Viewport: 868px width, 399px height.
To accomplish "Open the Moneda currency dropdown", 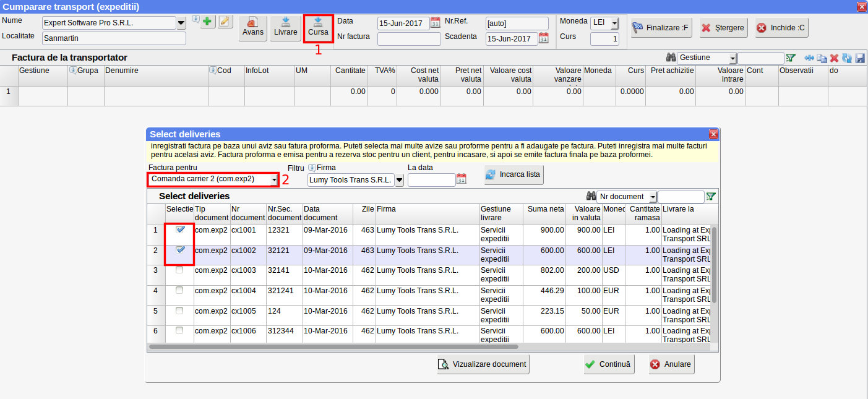I will 614,23.
